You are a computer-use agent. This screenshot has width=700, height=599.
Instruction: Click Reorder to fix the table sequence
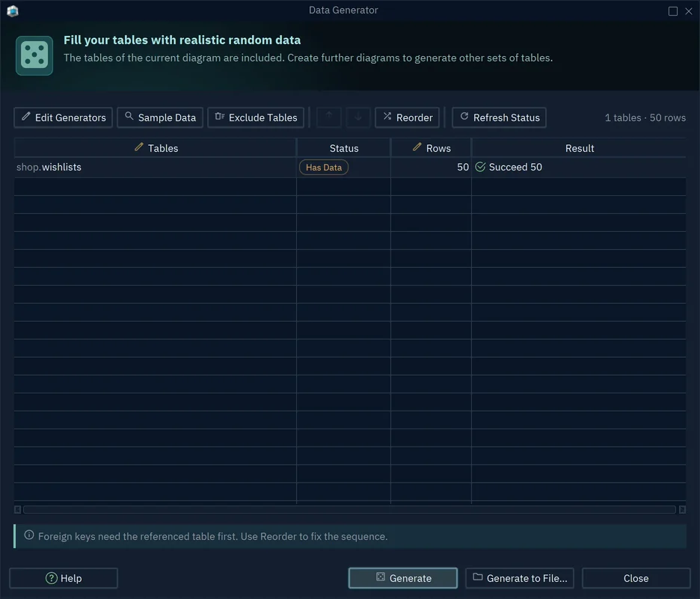tap(407, 117)
